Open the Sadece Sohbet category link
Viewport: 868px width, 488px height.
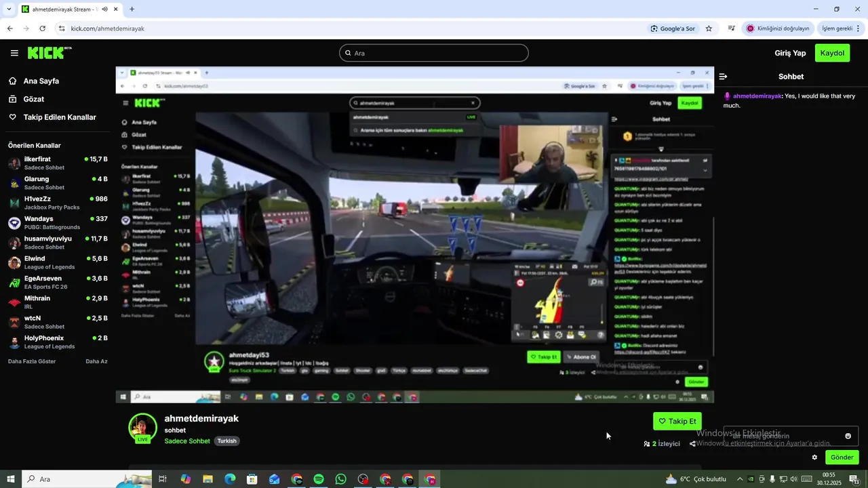click(187, 441)
